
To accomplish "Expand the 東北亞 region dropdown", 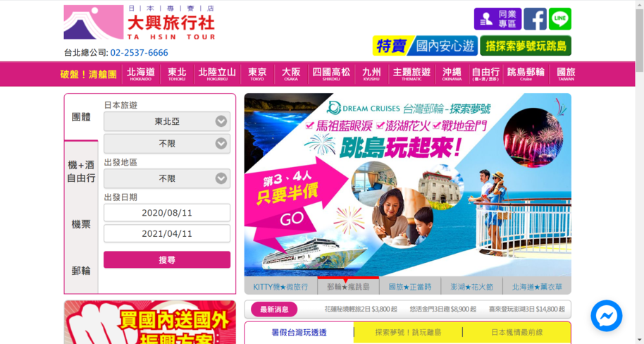I will (x=167, y=121).
